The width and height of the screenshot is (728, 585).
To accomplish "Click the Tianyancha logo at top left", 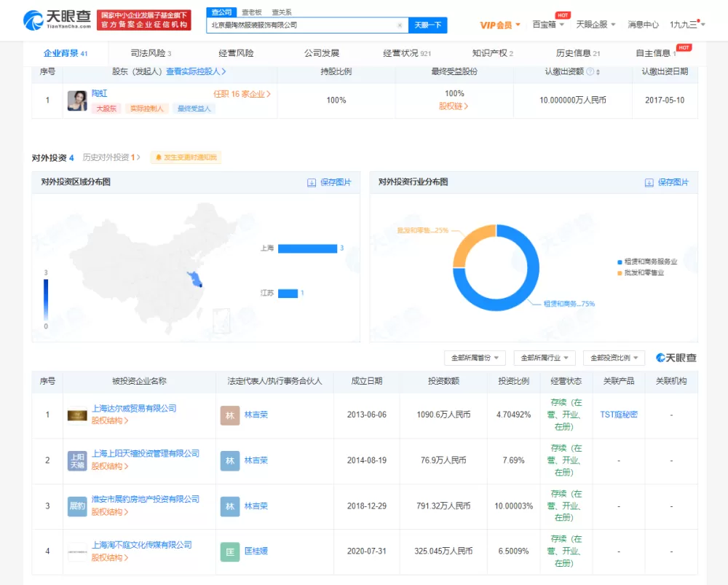I will click(57, 20).
